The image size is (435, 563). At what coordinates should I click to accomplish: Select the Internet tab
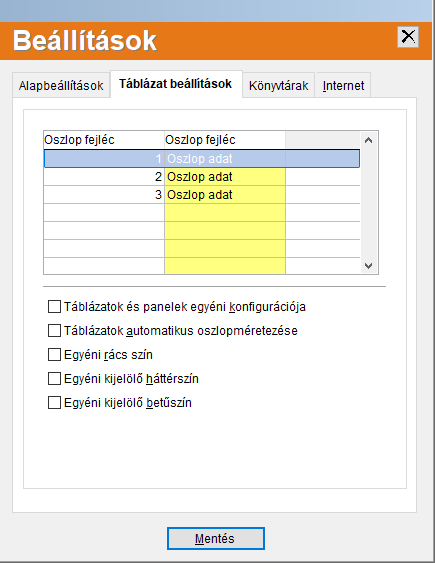coord(343,85)
